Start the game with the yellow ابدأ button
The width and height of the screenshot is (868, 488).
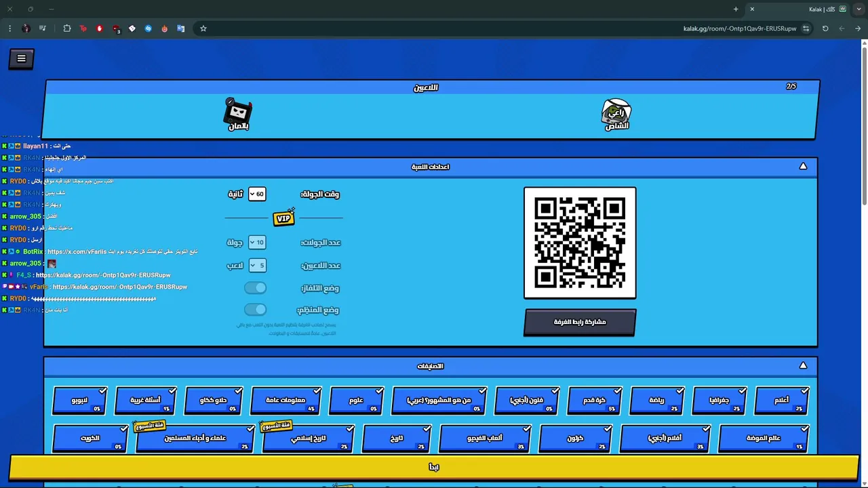coord(434,467)
